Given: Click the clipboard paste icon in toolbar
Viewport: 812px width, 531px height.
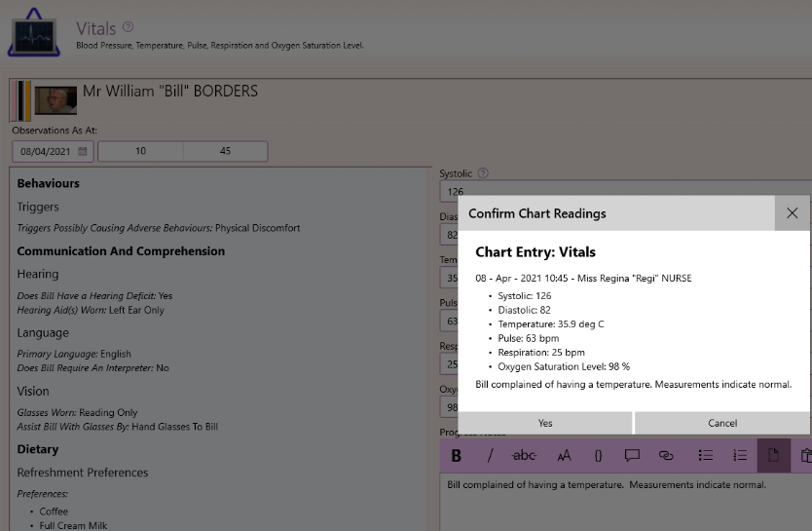Looking at the screenshot, I should click(x=806, y=455).
